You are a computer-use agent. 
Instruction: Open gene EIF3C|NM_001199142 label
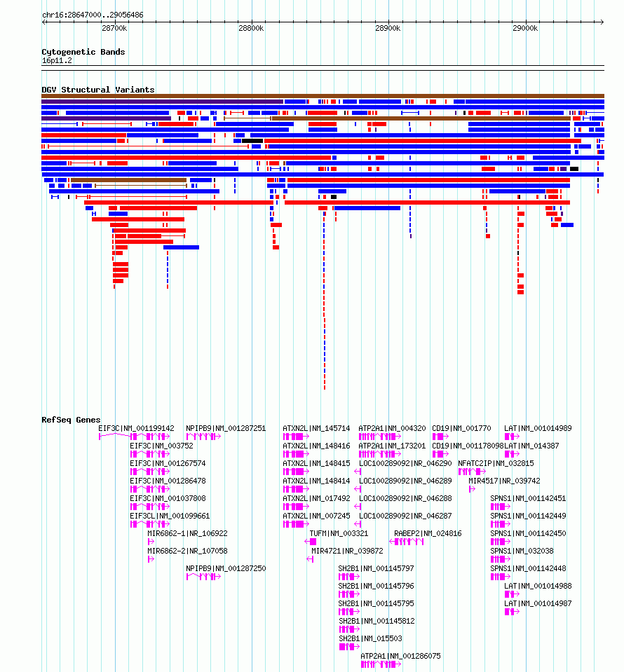(137, 428)
